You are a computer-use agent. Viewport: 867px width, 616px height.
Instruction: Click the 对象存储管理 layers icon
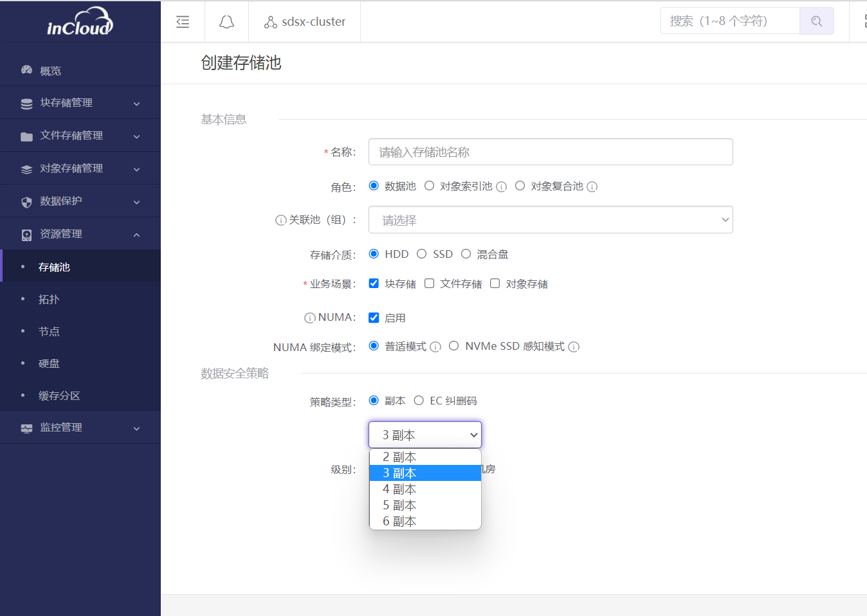click(26, 169)
